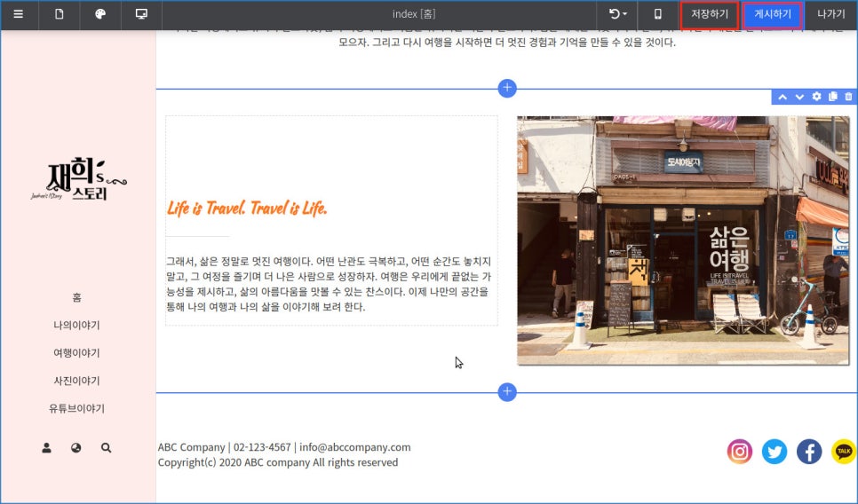The height and width of the screenshot is (504, 858).
Task: Click the ABC Company contact footer line
Action: [284, 447]
